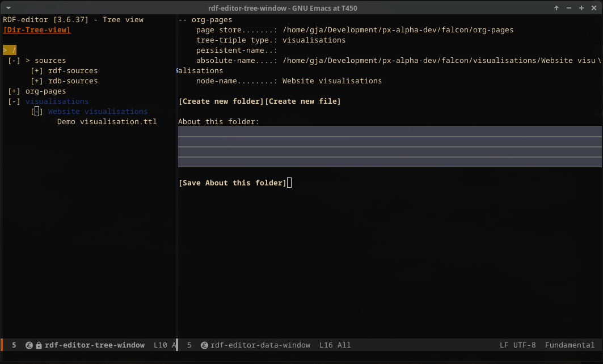Click the read-only lock icon in modeline

39,345
